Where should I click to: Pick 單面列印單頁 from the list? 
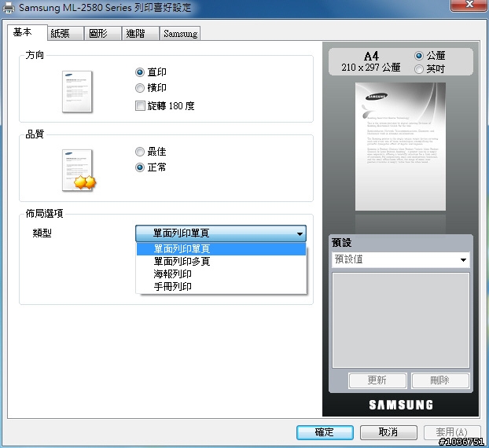click(221, 249)
